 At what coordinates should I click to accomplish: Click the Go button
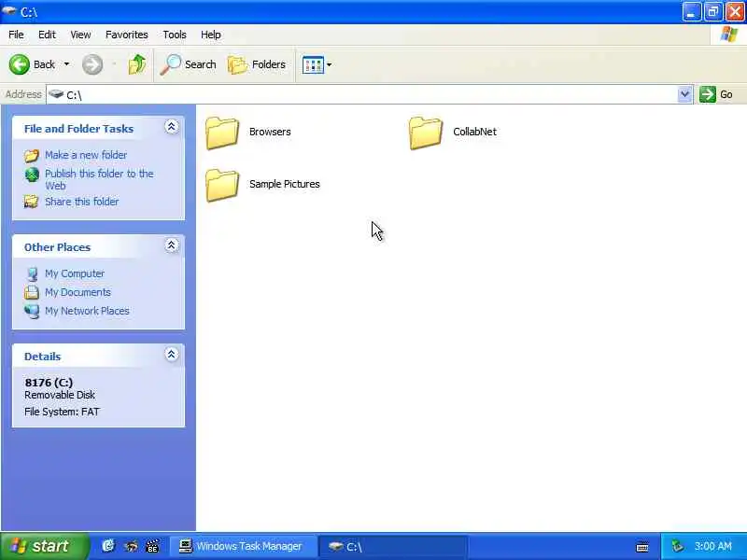(x=716, y=94)
